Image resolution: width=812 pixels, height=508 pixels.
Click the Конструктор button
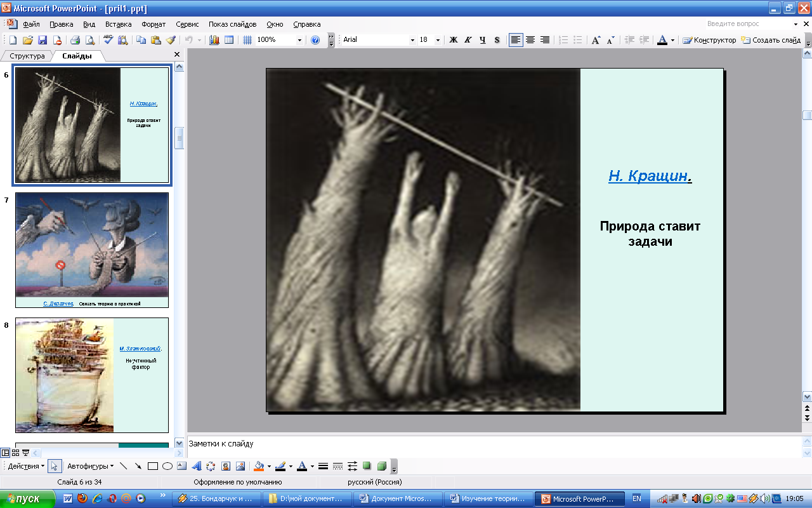[x=709, y=40]
